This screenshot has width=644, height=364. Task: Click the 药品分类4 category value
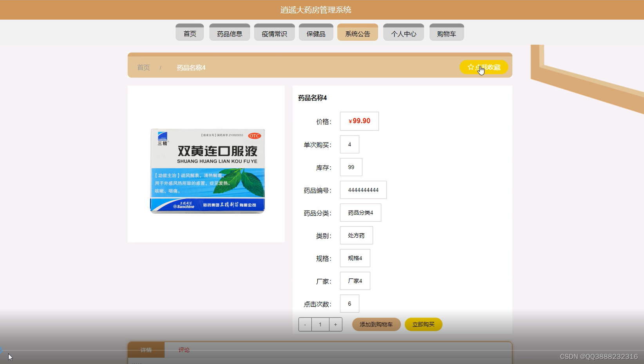pos(360,213)
